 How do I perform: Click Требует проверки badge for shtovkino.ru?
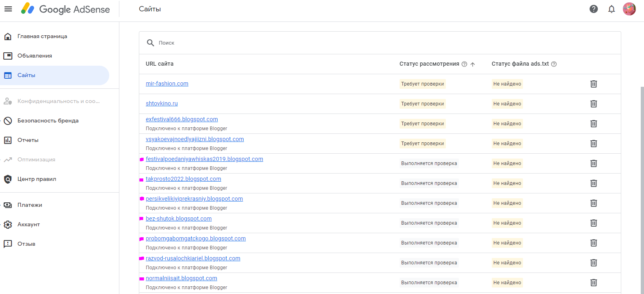[422, 104]
